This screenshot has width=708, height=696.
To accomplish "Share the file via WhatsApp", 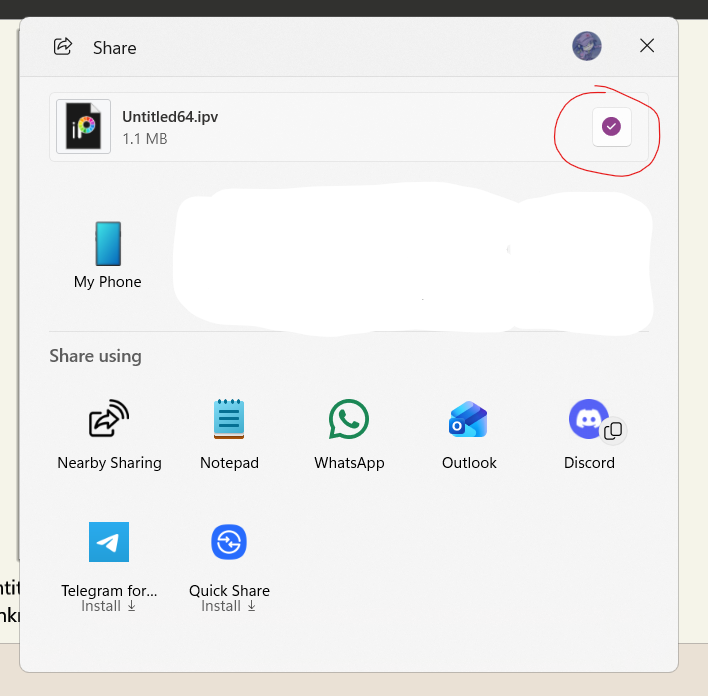I will pos(349,434).
